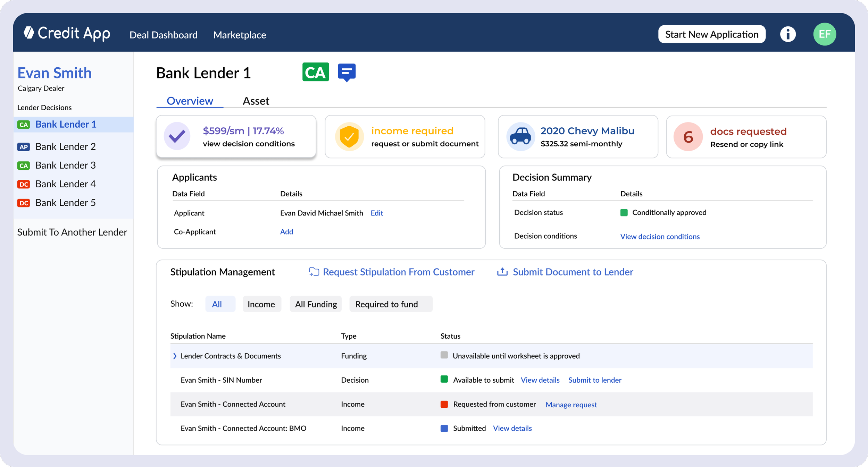The height and width of the screenshot is (467, 868).
Task: Open the EF user avatar
Action: coord(824,34)
